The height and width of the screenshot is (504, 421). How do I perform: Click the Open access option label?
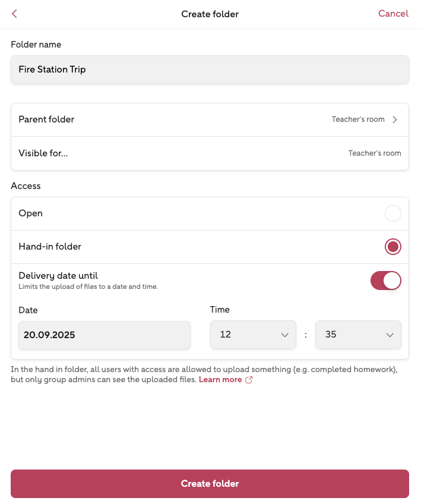tap(31, 213)
